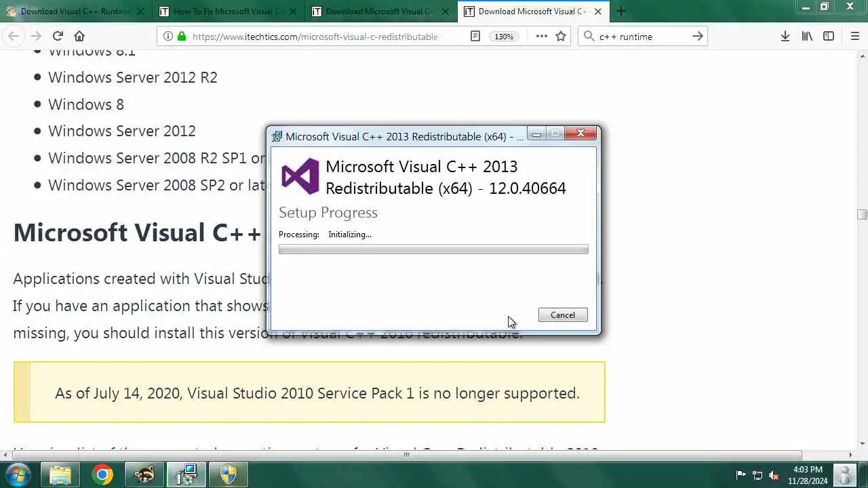Open Google Chrome from the taskbar

click(102, 474)
